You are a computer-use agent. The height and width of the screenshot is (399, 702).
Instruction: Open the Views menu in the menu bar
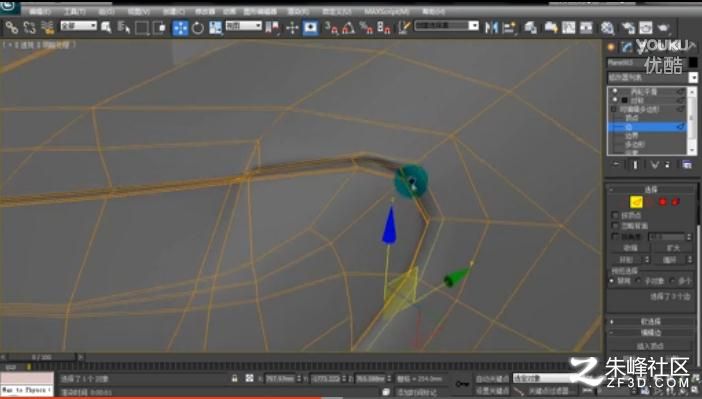click(139, 11)
